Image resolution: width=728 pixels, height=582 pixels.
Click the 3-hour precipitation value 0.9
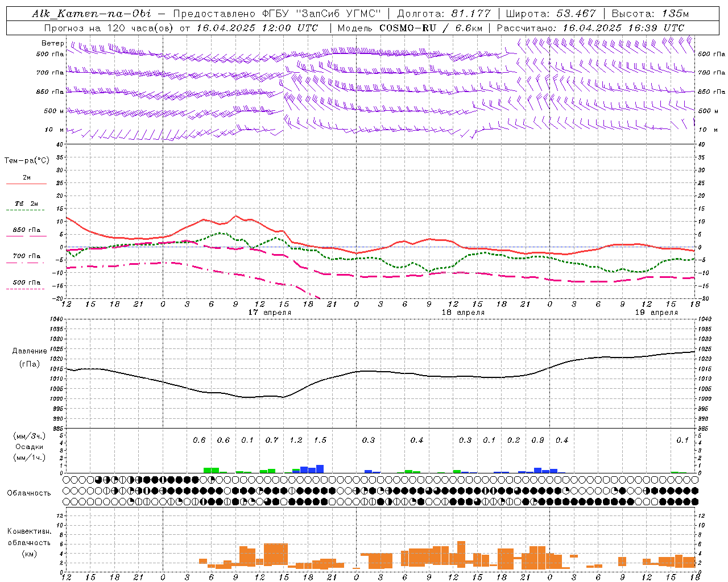tap(537, 440)
